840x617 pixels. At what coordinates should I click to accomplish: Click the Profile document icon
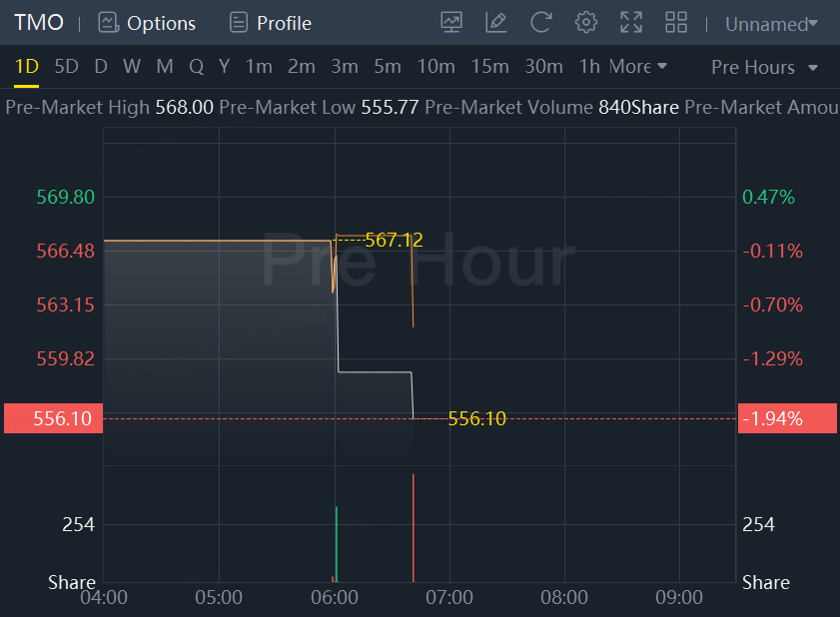[238, 22]
